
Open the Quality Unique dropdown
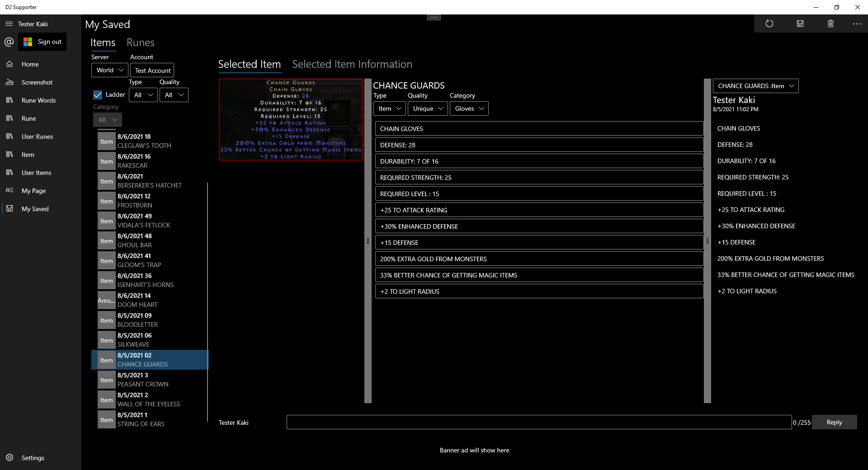click(x=428, y=108)
